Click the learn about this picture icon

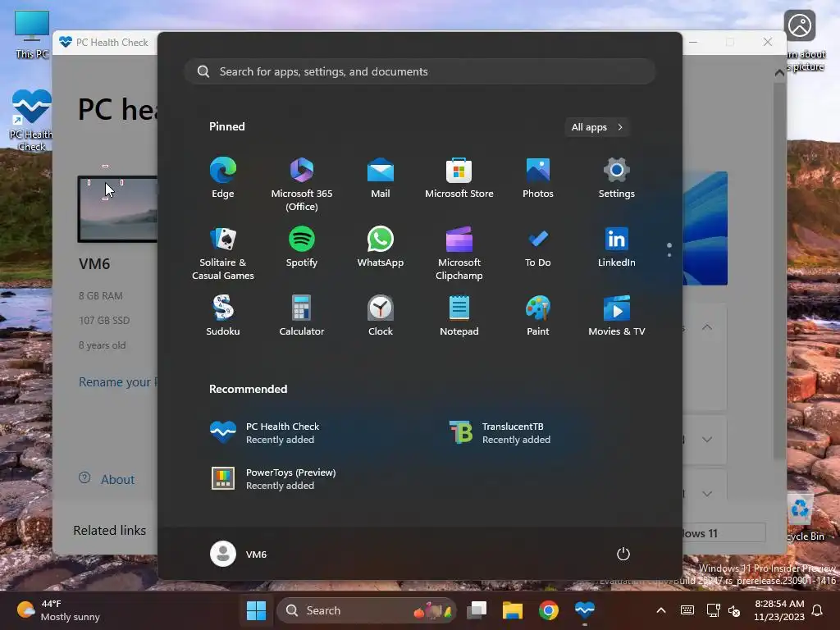(x=801, y=40)
